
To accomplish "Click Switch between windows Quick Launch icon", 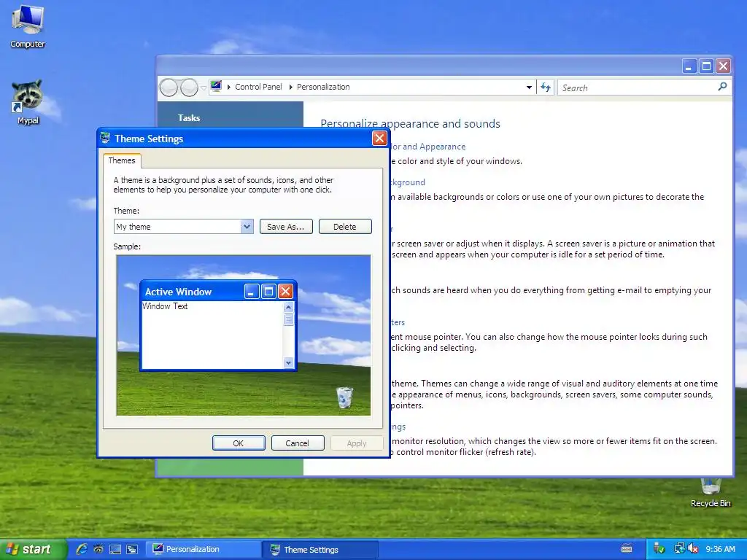I will click(132, 549).
